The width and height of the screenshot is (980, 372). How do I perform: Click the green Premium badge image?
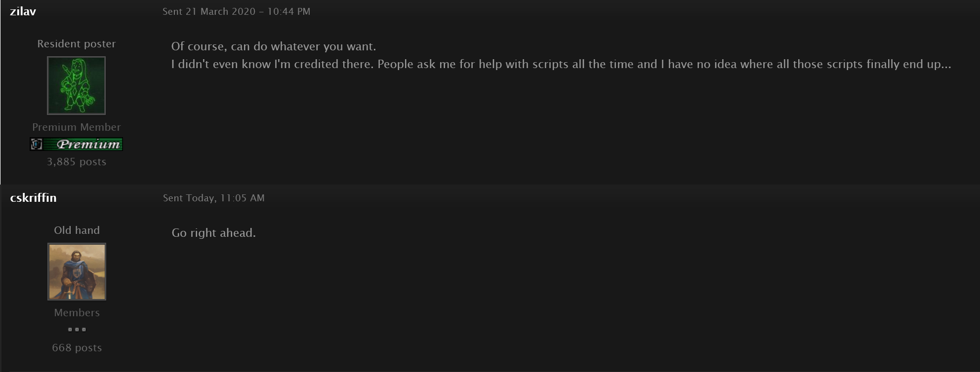(x=77, y=144)
